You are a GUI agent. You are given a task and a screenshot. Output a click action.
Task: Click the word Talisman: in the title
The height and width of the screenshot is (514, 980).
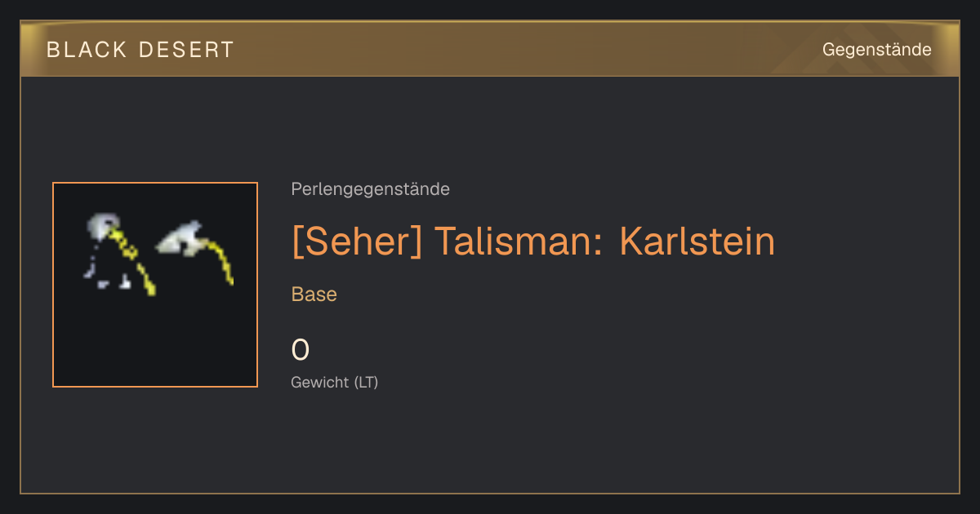pos(519,241)
